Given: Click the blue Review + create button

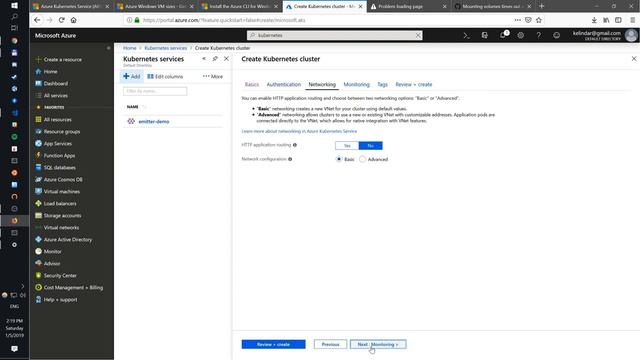Looking at the screenshot, I should click(x=273, y=344).
